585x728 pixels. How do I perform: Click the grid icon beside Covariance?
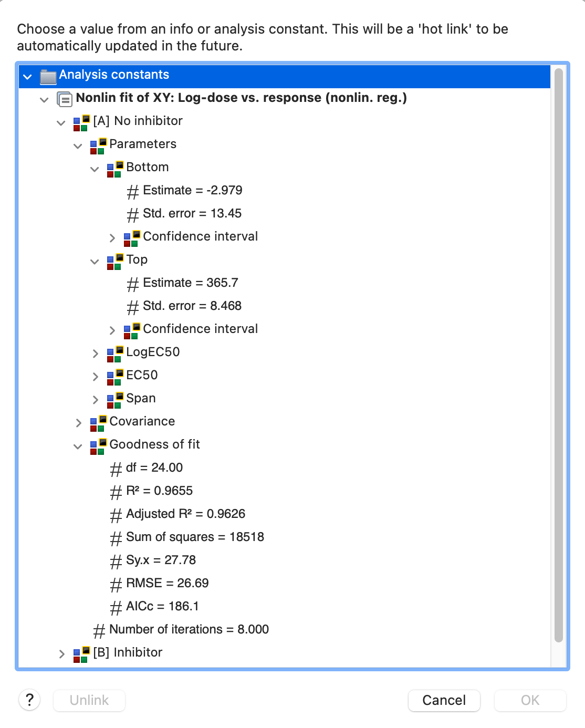(97, 421)
